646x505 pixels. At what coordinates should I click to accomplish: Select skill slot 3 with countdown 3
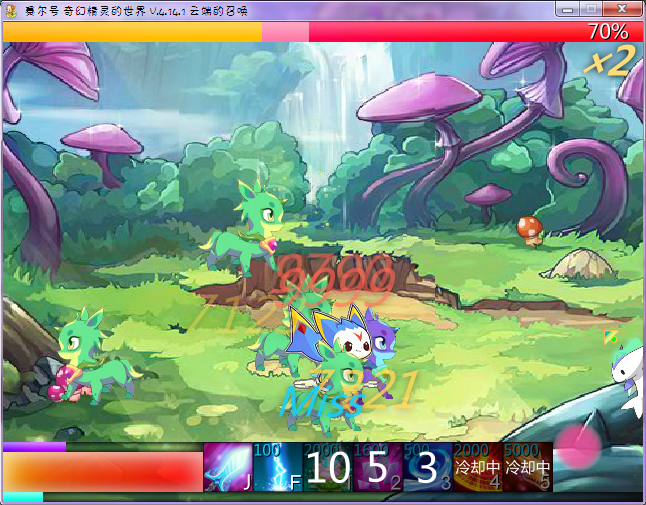pos(428,467)
